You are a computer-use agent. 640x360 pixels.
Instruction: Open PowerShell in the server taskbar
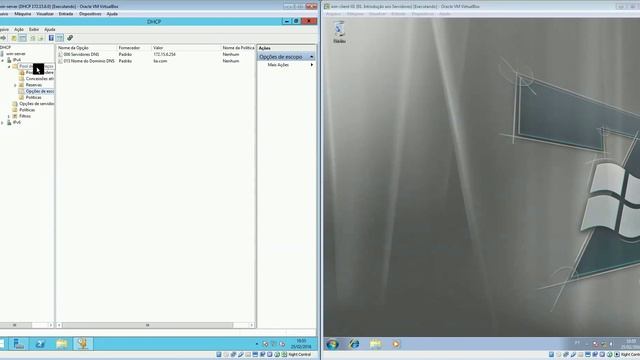click(40, 344)
